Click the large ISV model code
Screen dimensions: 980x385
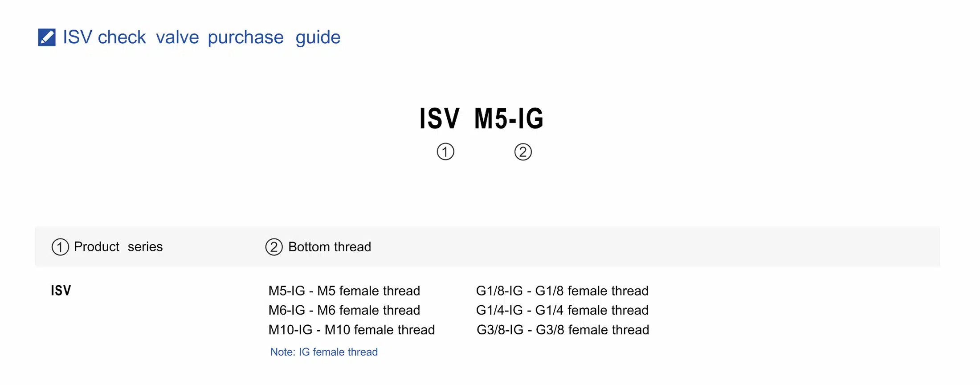439,119
